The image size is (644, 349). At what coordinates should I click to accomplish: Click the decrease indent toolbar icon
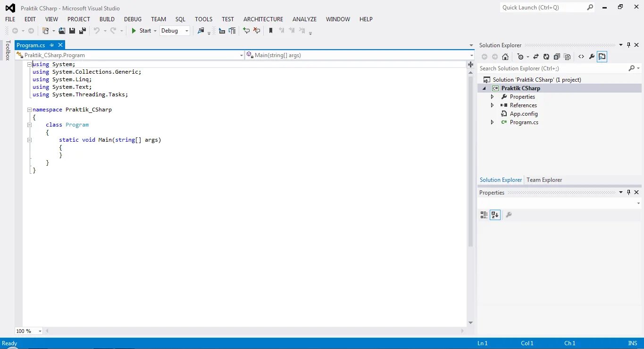tap(222, 31)
